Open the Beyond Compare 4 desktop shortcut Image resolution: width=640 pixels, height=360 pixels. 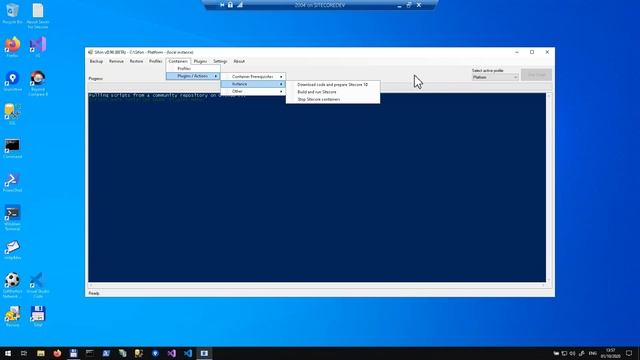[38, 83]
